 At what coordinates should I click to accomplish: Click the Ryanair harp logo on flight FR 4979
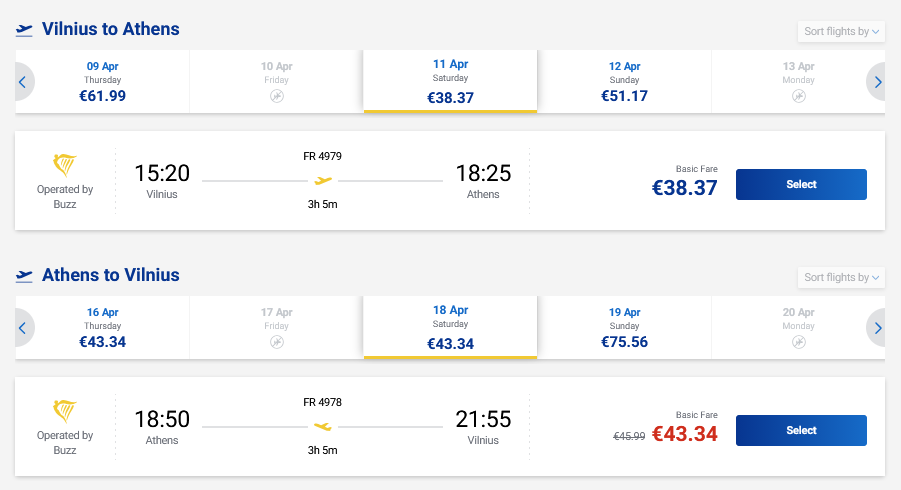tap(65, 166)
